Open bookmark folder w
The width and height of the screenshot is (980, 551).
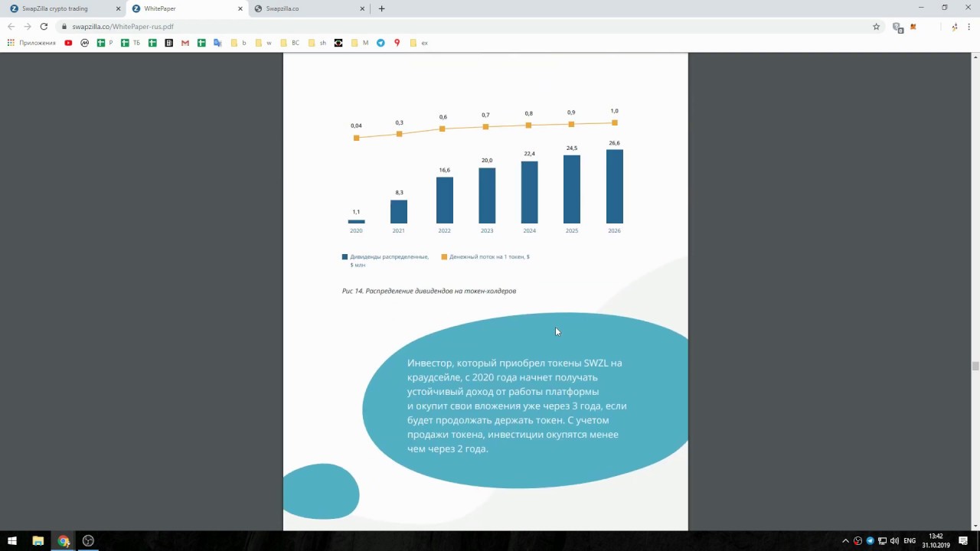[x=263, y=43]
